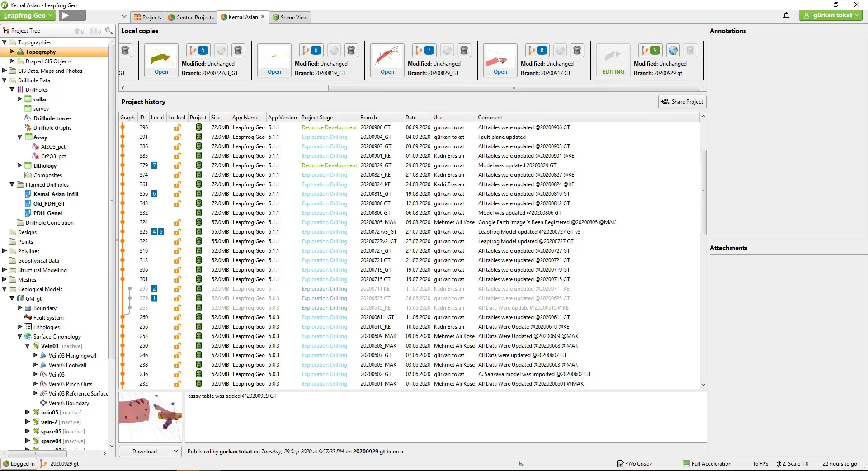Expand the collar table node
868x471 pixels.
click(x=20, y=99)
